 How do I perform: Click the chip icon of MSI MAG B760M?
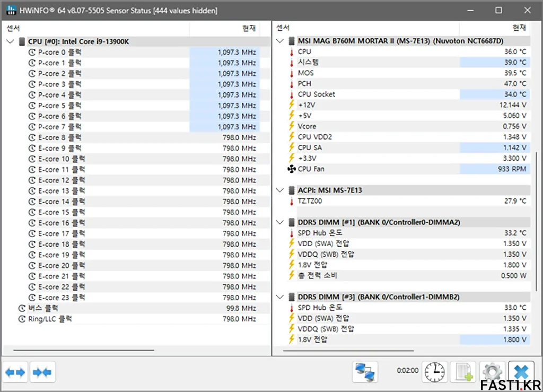point(292,41)
